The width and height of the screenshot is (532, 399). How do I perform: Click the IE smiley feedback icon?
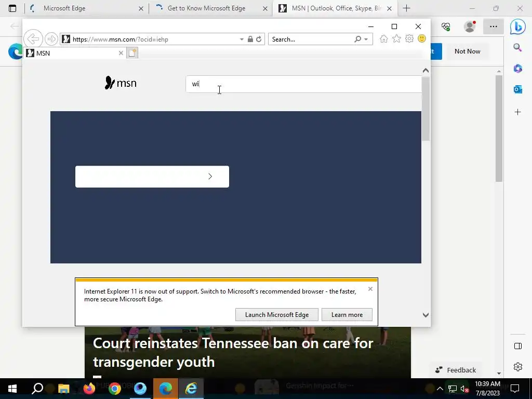pos(422,38)
